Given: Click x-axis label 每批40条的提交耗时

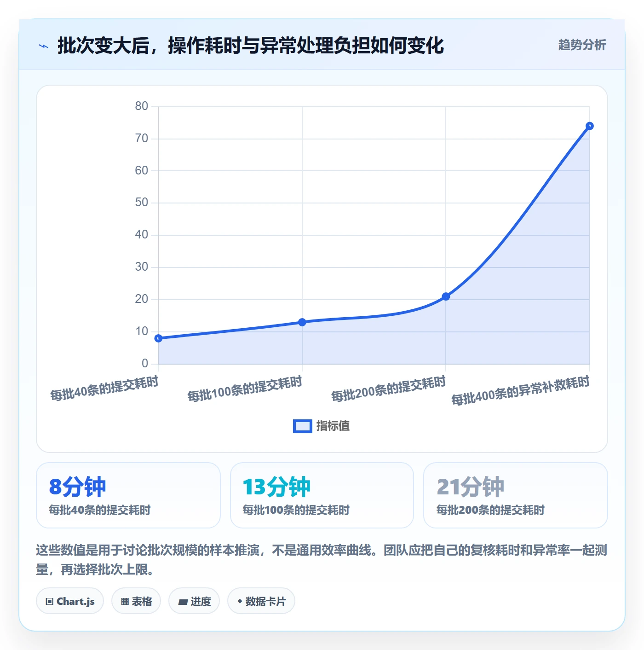Looking at the screenshot, I should click(x=104, y=388).
